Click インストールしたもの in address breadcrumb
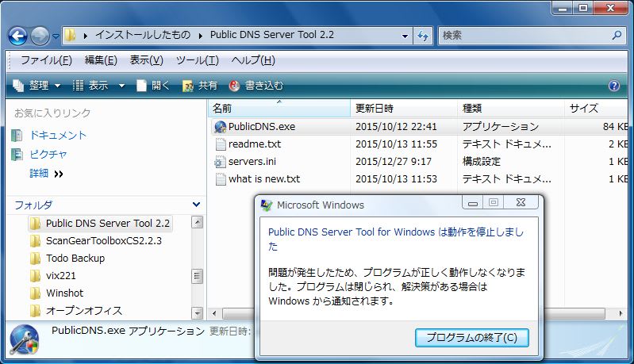Viewport: 634px width, 364px height. pyautogui.click(x=143, y=35)
